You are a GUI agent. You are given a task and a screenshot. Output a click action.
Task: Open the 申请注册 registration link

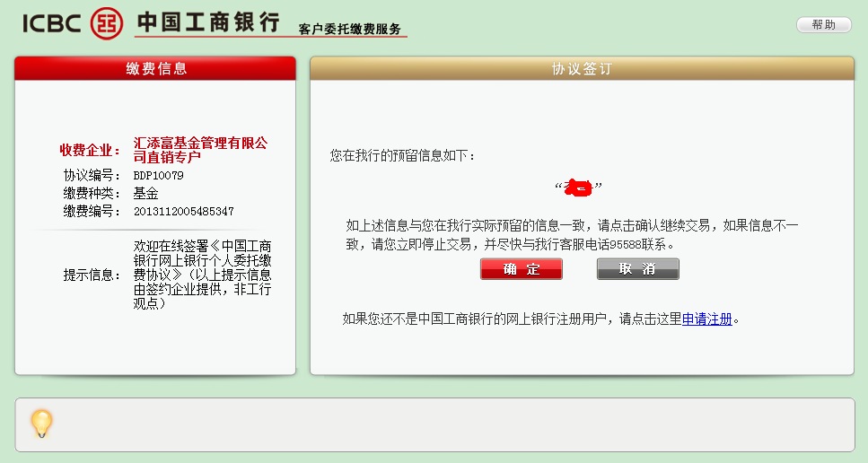coord(707,319)
